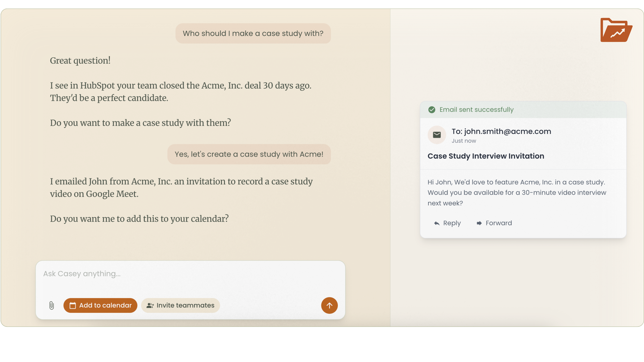Click the envelope mail icon
This screenshot has height=362, width=644.
[437, 135]
